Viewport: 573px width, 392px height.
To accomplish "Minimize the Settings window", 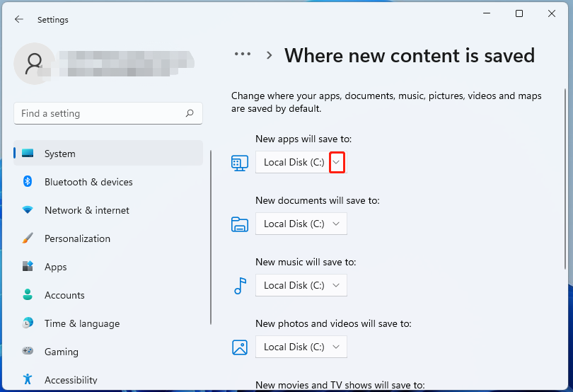I will point(487,13).
